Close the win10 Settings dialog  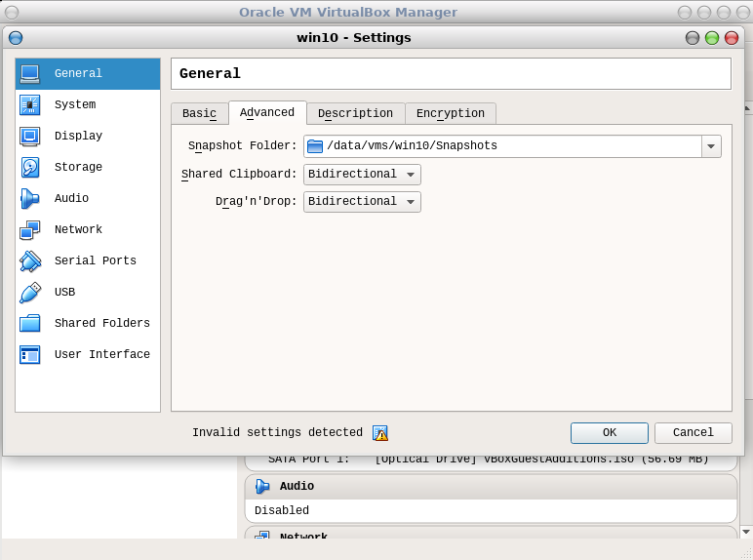[732, 37]
